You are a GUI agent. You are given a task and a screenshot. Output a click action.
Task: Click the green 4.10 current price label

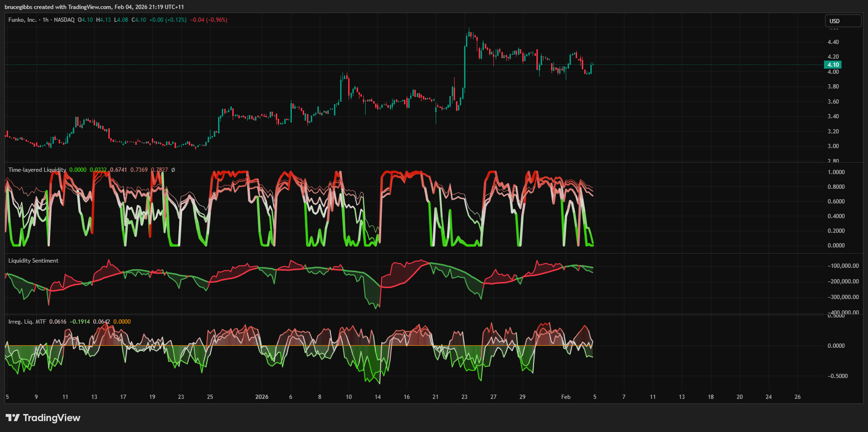(833, 65)
